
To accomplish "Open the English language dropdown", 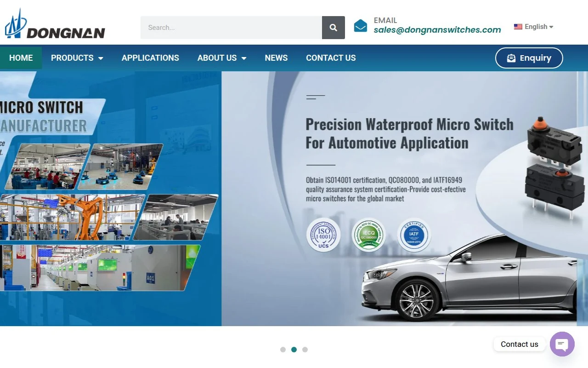I will [534, 27].
